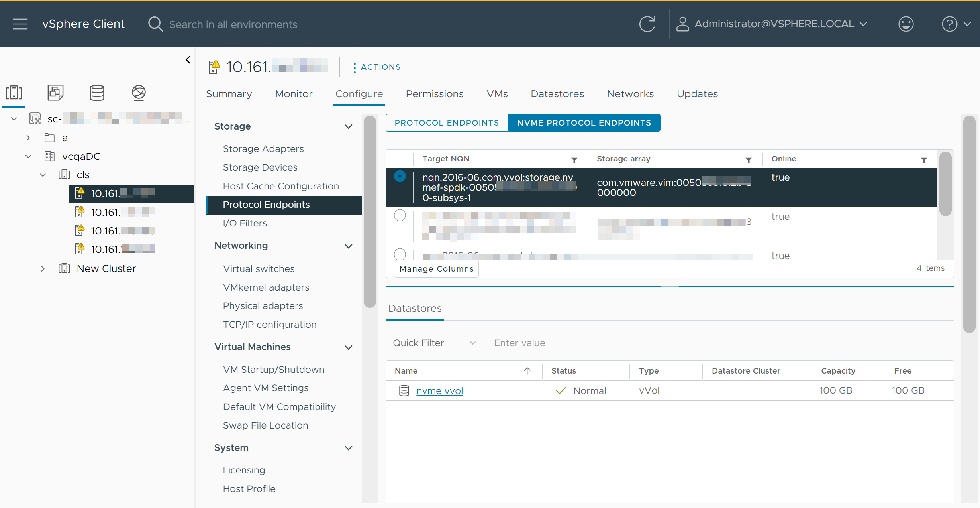
Task: Open the Networks tab
Action: [630, 94]
